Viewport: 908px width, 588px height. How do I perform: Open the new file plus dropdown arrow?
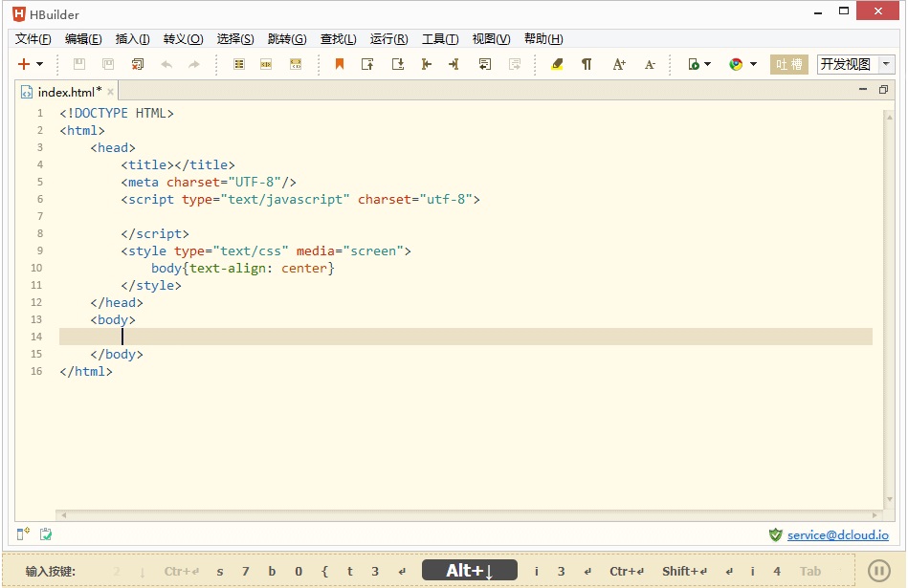click(x=39, y=64)
